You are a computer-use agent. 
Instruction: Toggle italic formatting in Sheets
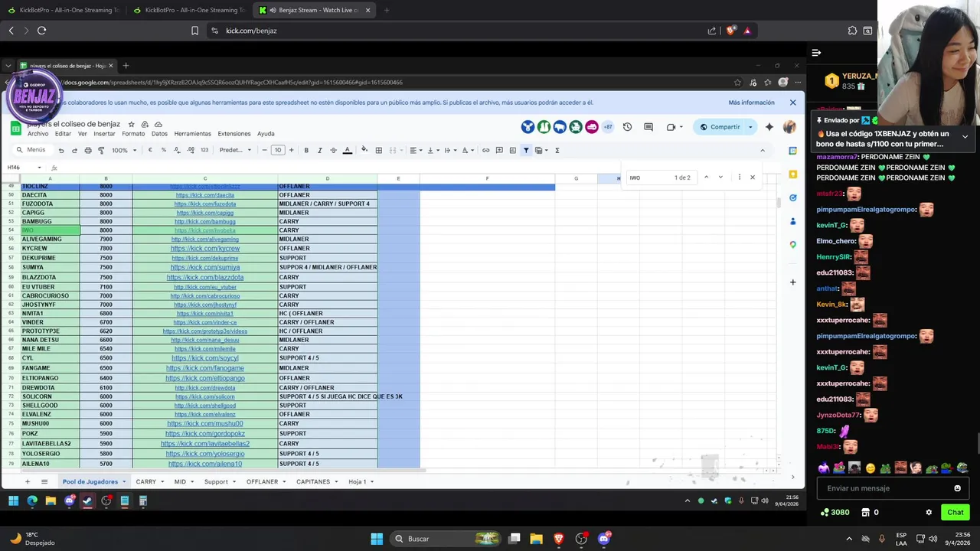319,151
